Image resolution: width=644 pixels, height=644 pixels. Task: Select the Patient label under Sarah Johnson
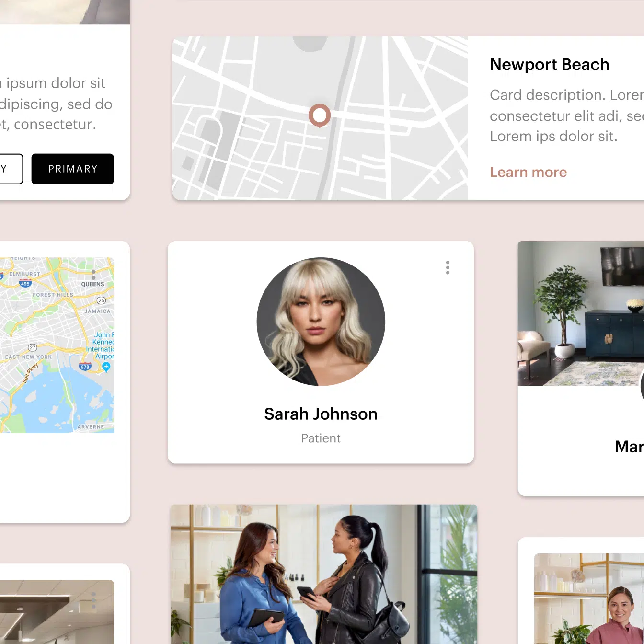[321, 438]
